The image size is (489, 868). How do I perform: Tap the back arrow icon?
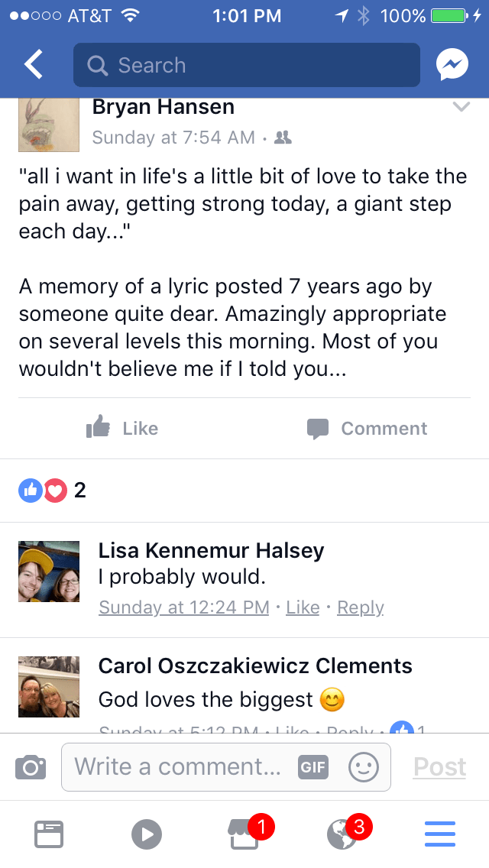(x=34, y=66)
